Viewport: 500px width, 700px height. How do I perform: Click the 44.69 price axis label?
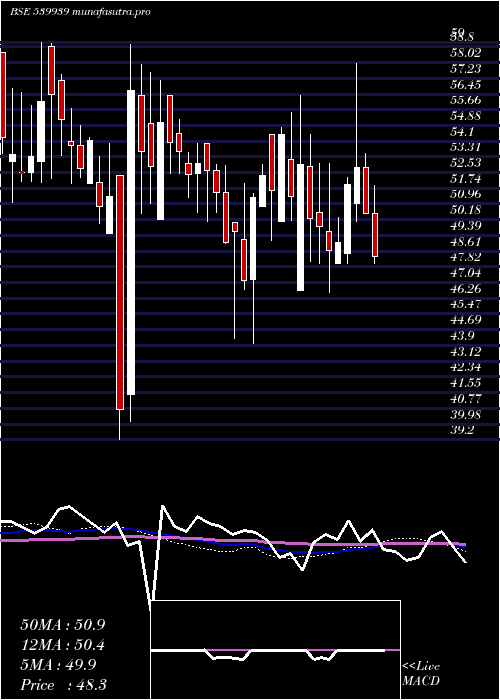coord(466,320)
